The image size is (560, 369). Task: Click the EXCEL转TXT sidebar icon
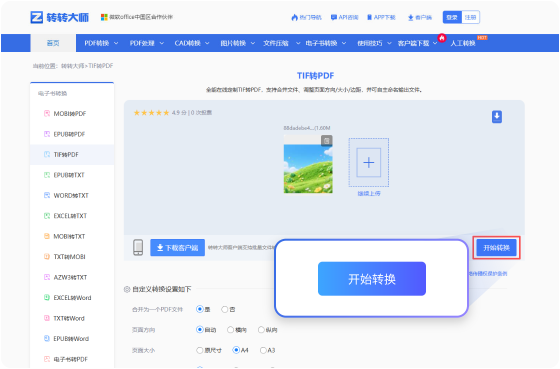pyautogui.click(x=47, y=216)
